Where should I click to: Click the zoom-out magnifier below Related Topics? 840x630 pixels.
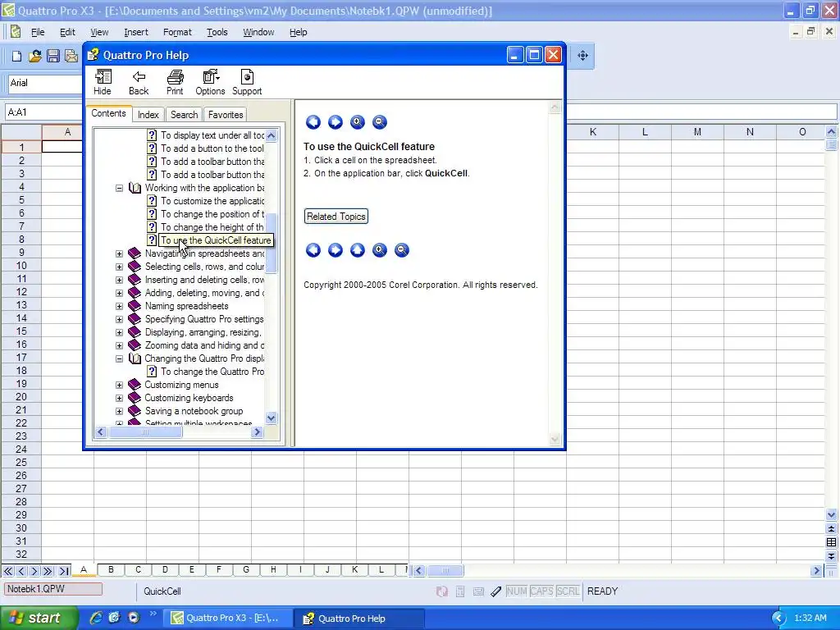402,250
